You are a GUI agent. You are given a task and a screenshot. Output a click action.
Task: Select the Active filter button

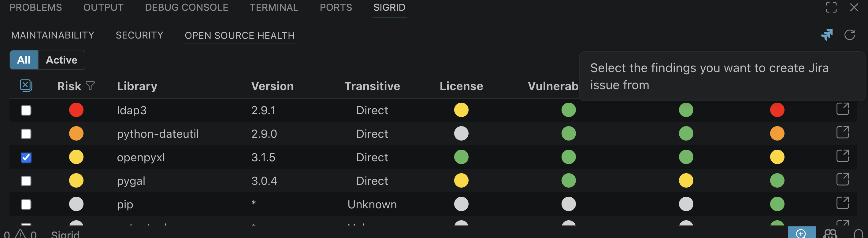61,60
